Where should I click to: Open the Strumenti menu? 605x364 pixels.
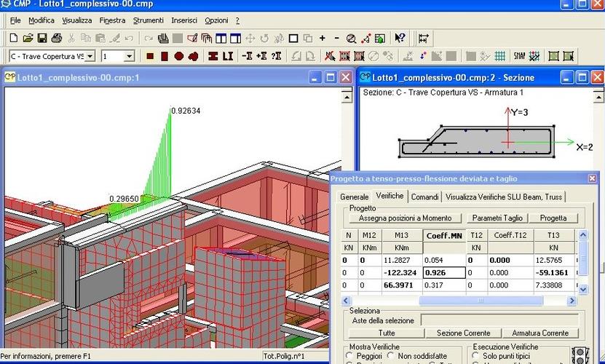[x=148, y=20]
